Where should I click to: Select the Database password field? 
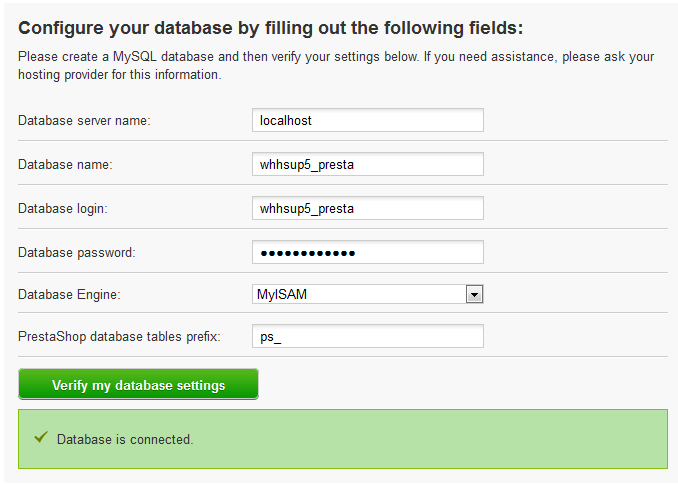[x=367, y=252]
